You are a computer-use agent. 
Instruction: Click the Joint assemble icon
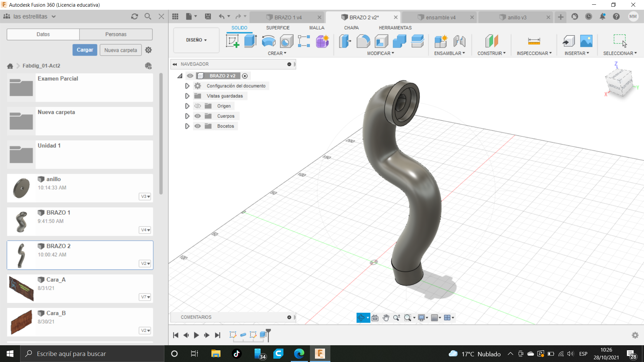click(459, 41)
